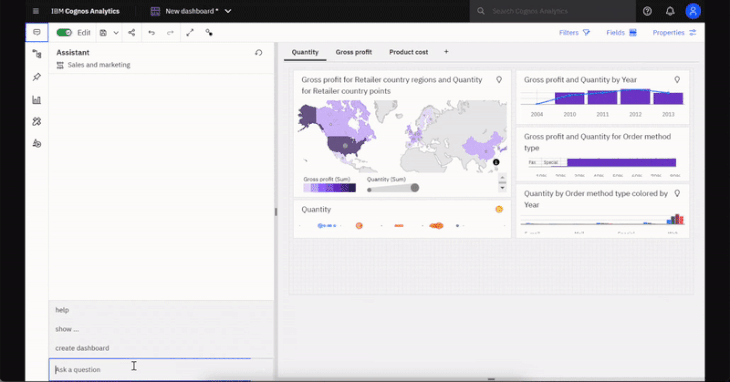Switch to the Quantity tab

(x=305, y=52)
